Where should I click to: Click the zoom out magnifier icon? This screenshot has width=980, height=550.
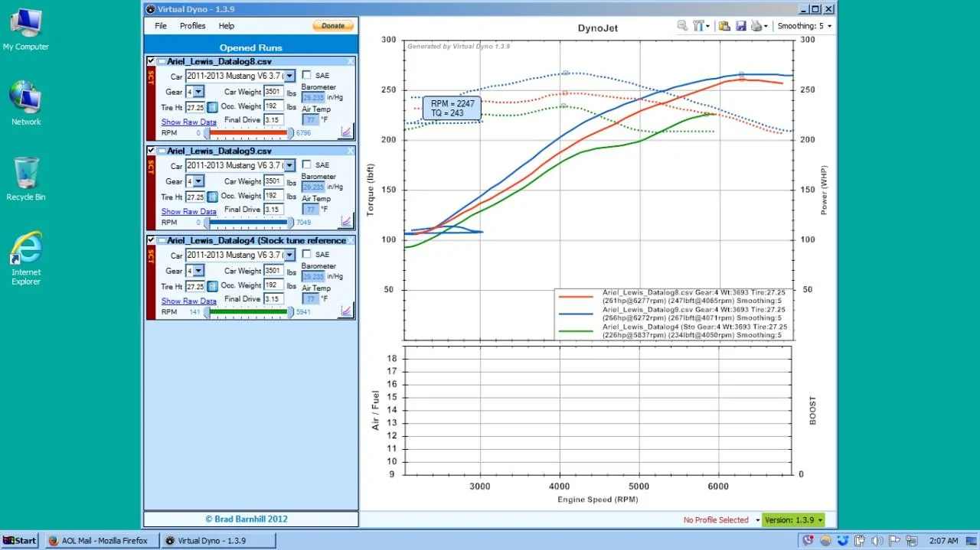tap(682, 26)
